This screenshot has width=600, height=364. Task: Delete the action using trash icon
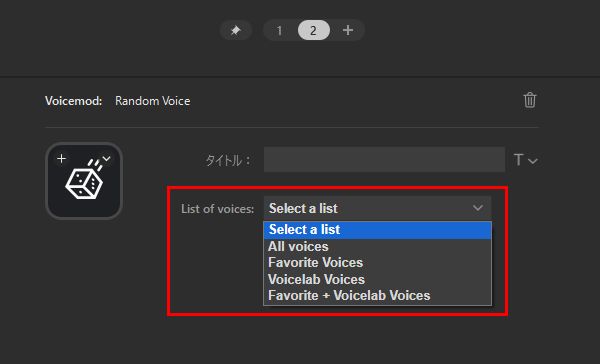(530, 100)
